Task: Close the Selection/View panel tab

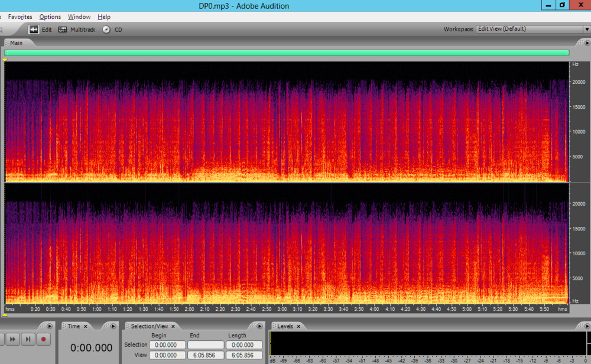Action: pos(174,326)
